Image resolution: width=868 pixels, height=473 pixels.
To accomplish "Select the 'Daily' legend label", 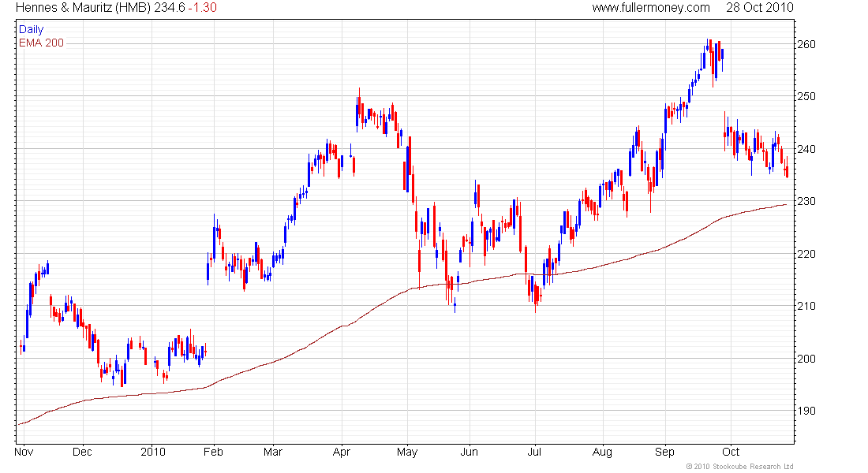I will [31, 29].
